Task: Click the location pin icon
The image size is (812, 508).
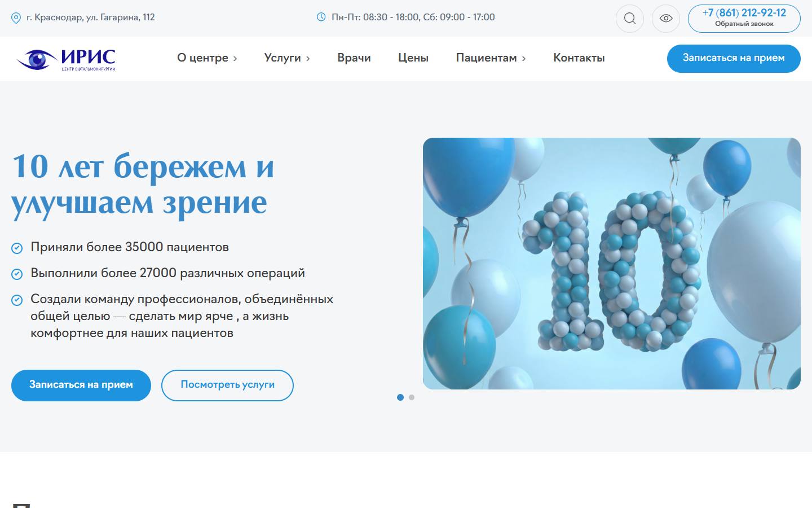Action: 16,17
